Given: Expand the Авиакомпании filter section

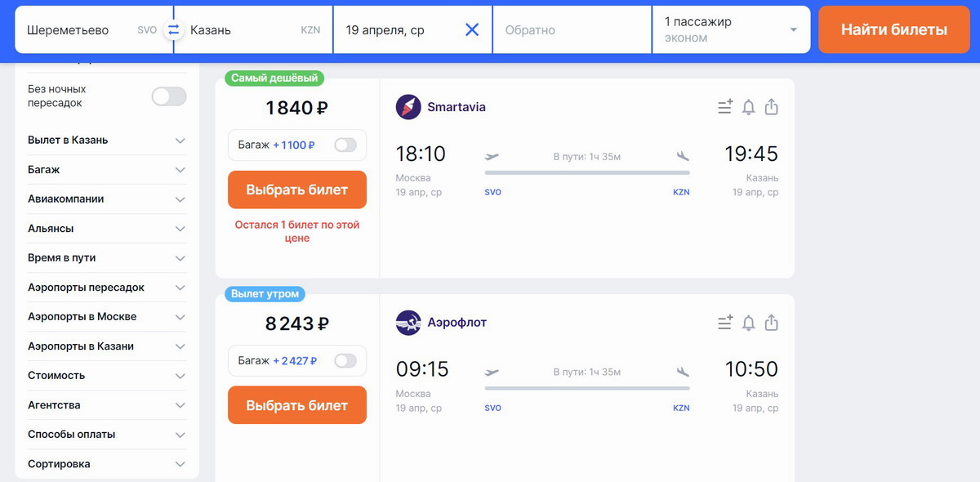Looking at the screenshot, I should coord(107,199).
